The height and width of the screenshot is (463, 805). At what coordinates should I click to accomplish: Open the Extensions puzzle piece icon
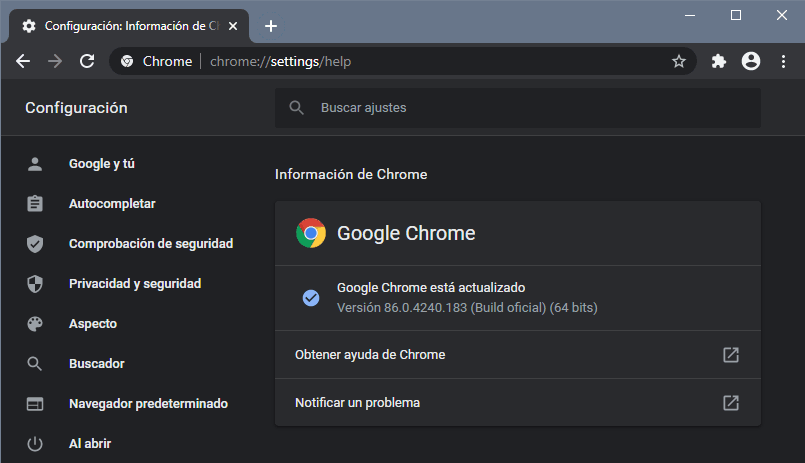pyautogui.click(x=719, y=62)
